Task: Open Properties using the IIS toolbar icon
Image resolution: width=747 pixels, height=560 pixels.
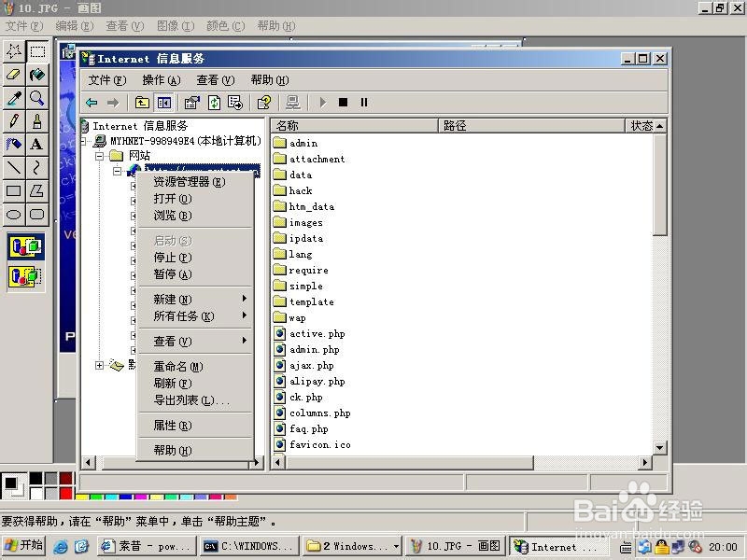Action: (x=190, y=103)
